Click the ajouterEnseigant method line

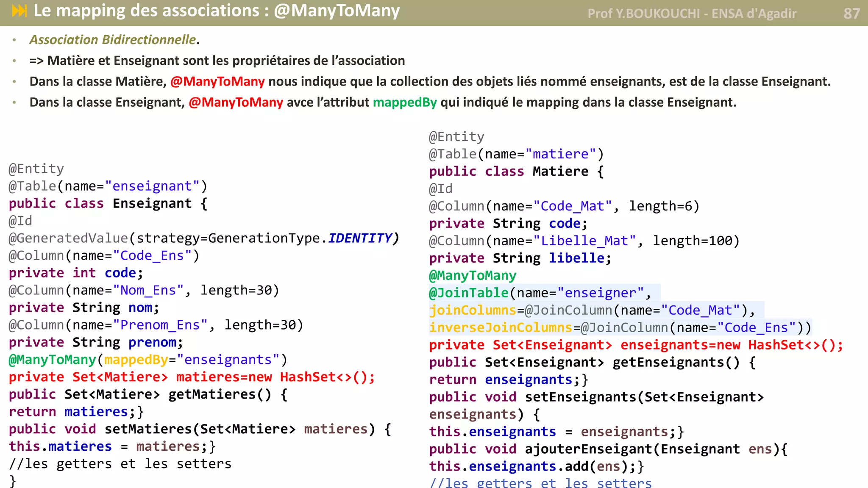coord(608,449)
